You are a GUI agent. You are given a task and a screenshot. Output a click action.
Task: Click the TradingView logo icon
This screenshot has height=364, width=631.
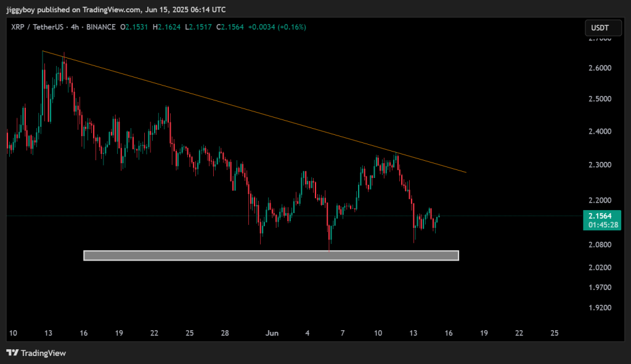coord(12,353)
